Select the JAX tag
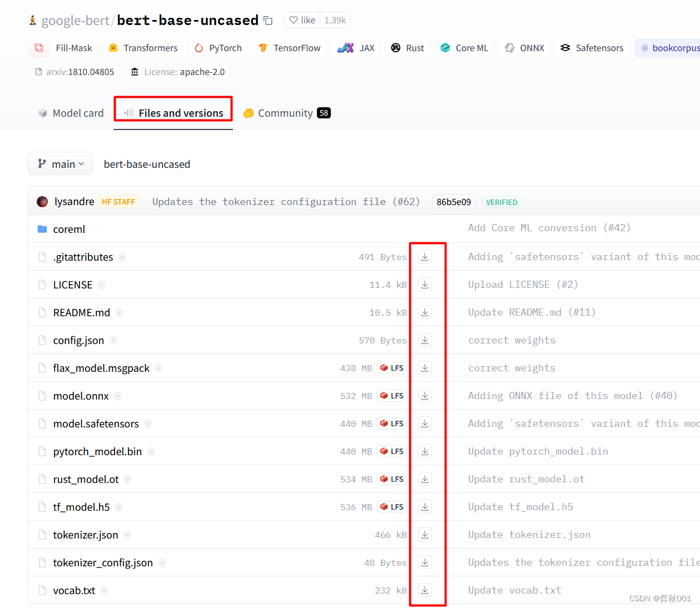700x608 pixels. pyautogui.click(x=356, y=48)
